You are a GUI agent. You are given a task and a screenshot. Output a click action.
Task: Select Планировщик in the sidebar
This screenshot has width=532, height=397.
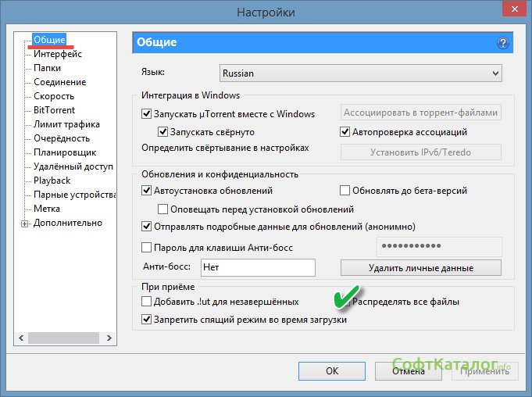click(65, 152)
